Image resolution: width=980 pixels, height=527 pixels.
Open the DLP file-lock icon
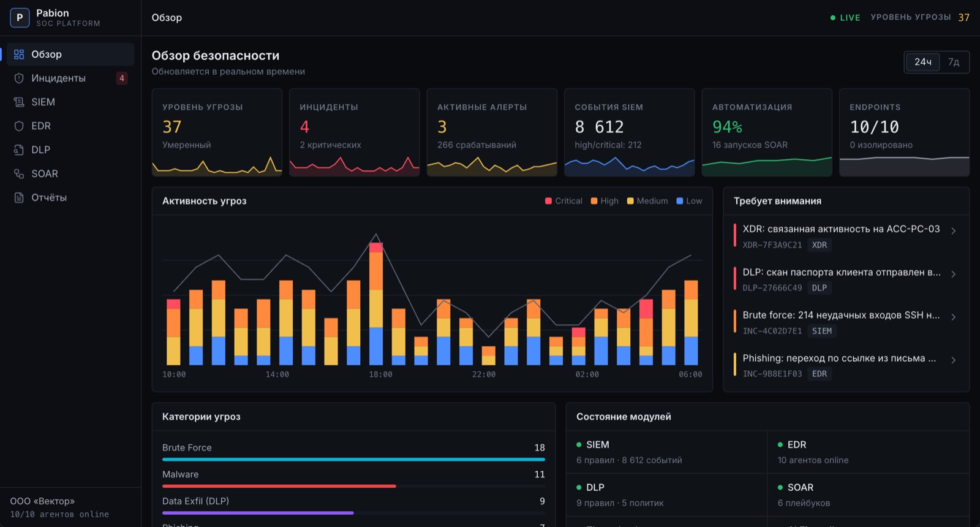coord(19,150)
